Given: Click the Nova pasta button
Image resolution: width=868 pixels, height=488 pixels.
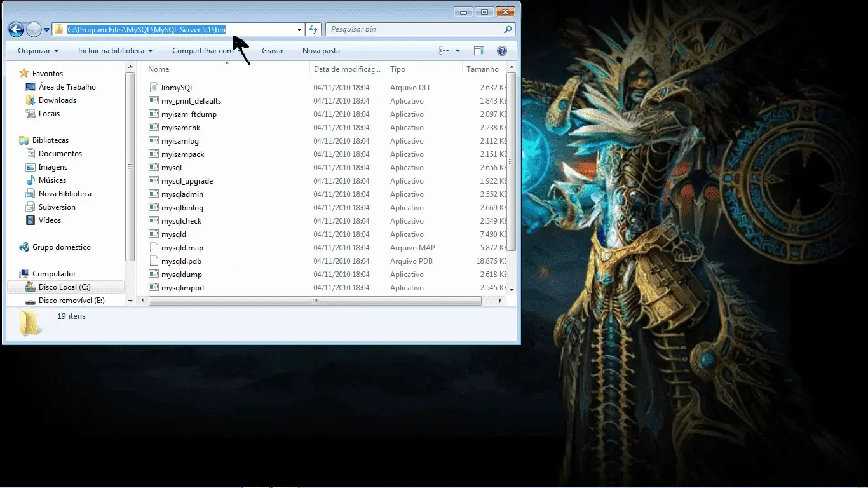Looking at the screenshot, I should click(321, 51).
